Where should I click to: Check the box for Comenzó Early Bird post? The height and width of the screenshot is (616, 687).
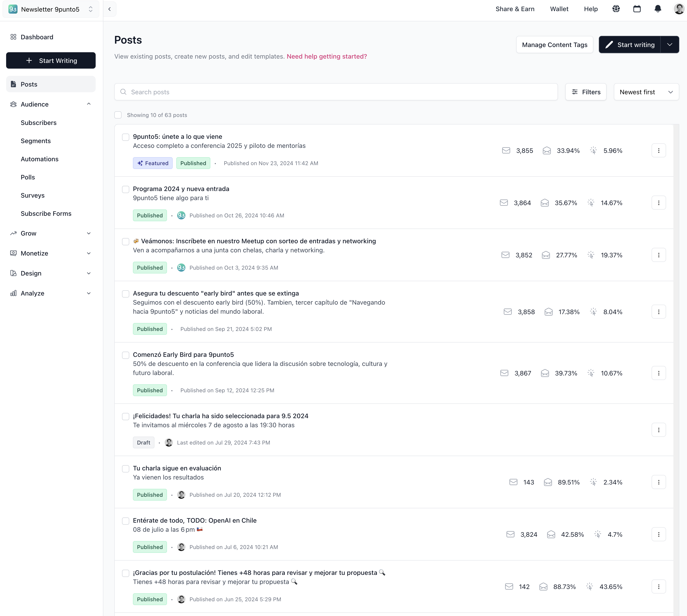pos(126,355)
